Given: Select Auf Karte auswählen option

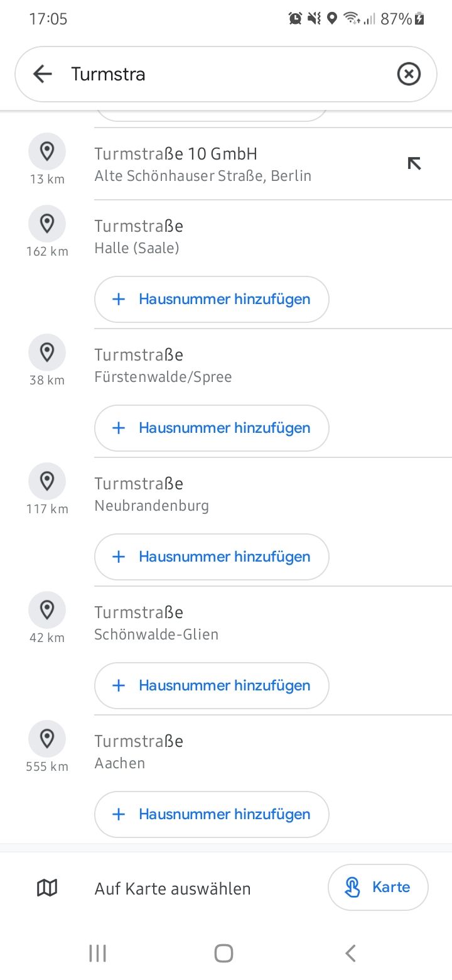Looking at the screenshot, I should click(x=173, y=888).
